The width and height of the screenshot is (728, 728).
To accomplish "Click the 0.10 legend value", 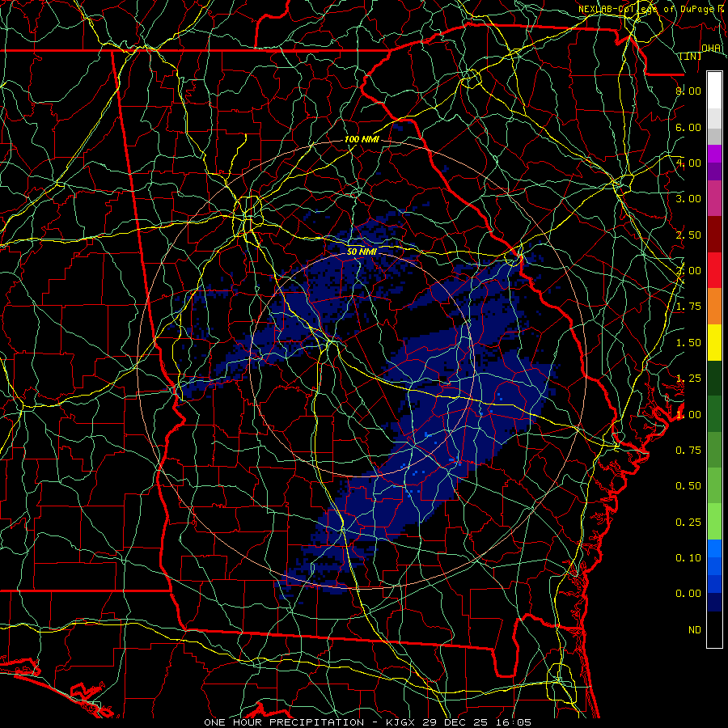I will (688, 558).
